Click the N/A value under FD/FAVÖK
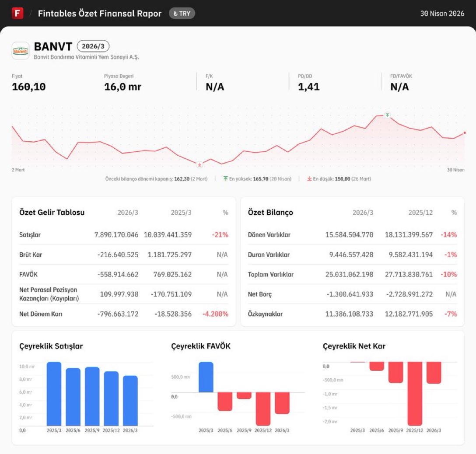Viewport: 476px width, 454px height. 399,87
